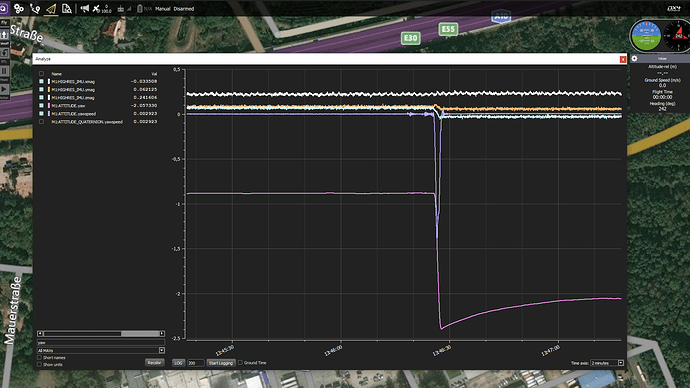Open RC signal strength indicator
690x388 pixels.
[x=124, y=8]
